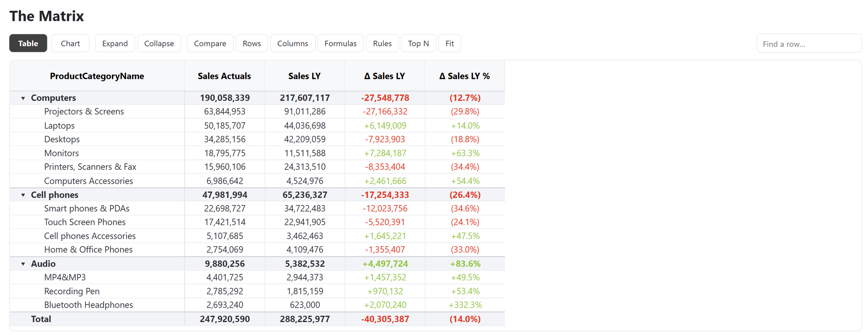Select the Laptops row label

[59, 126]
